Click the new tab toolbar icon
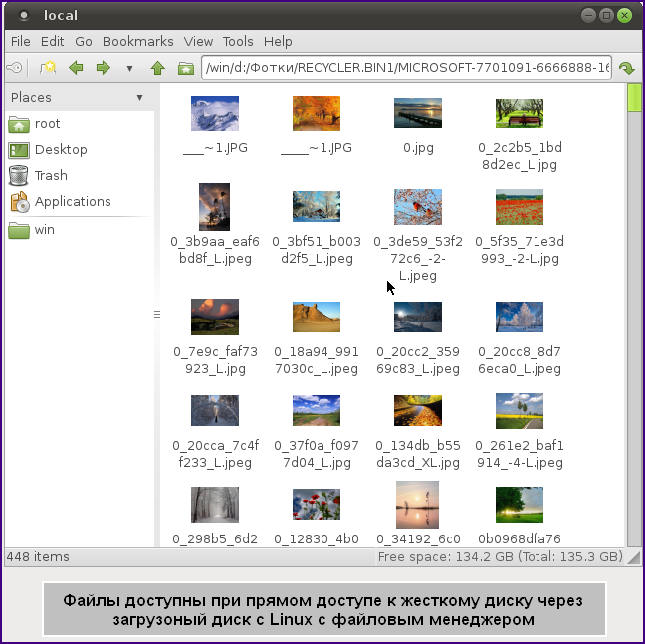Screen dimensions: 645x644 pyautogui.click(x=48, y=67)
